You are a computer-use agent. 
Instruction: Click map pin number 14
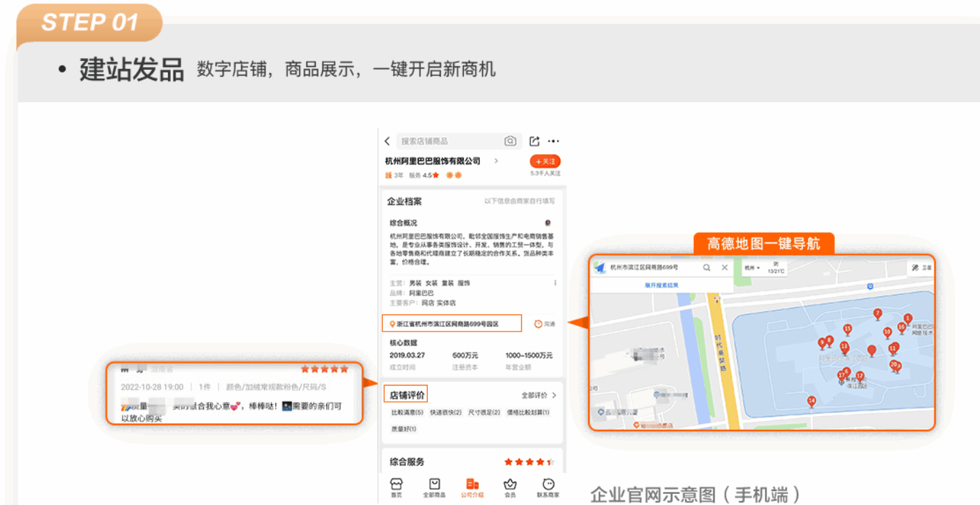[x=811, y=402]
